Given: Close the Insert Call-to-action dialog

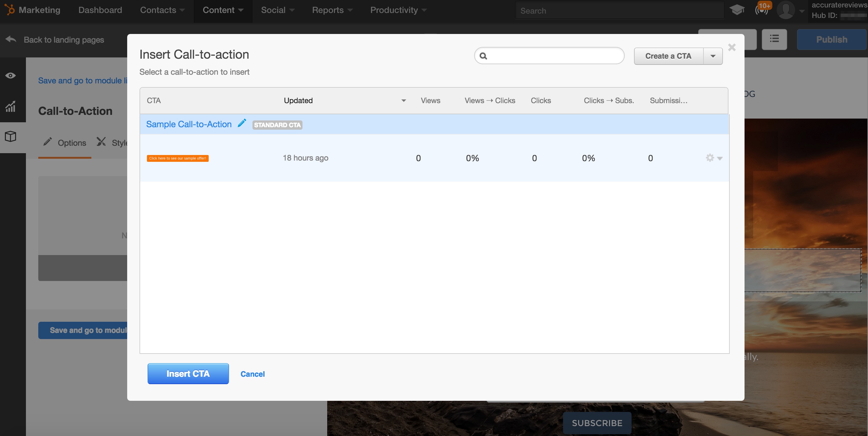Looking at the screenshot, I should (732, 48).
